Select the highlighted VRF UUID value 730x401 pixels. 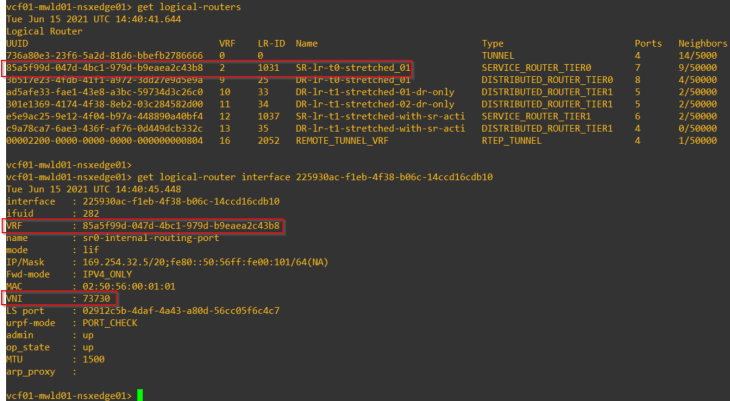(x=181, y=226)
